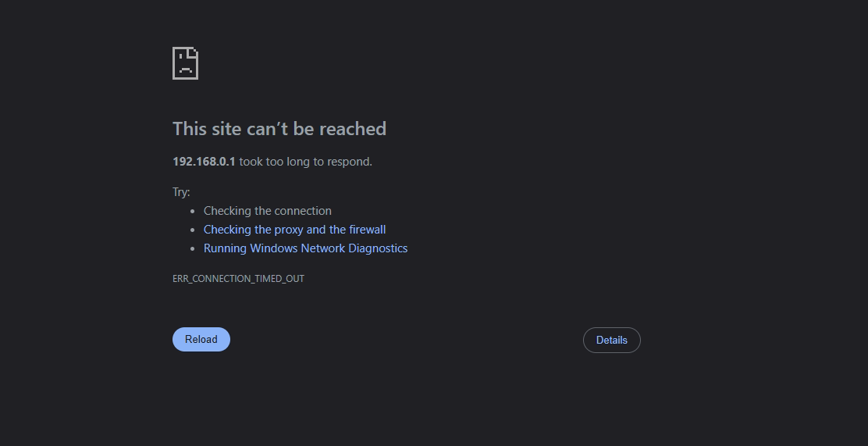
Task: Click the ERR_CONNECTION_TIMED_OUT error code
Action: [x=238, y=279]
